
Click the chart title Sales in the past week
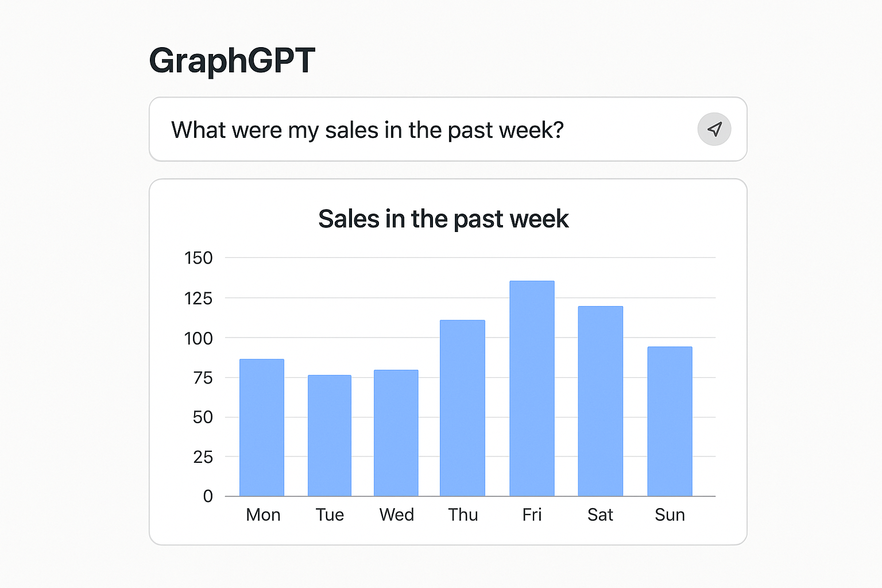(443, 219)
